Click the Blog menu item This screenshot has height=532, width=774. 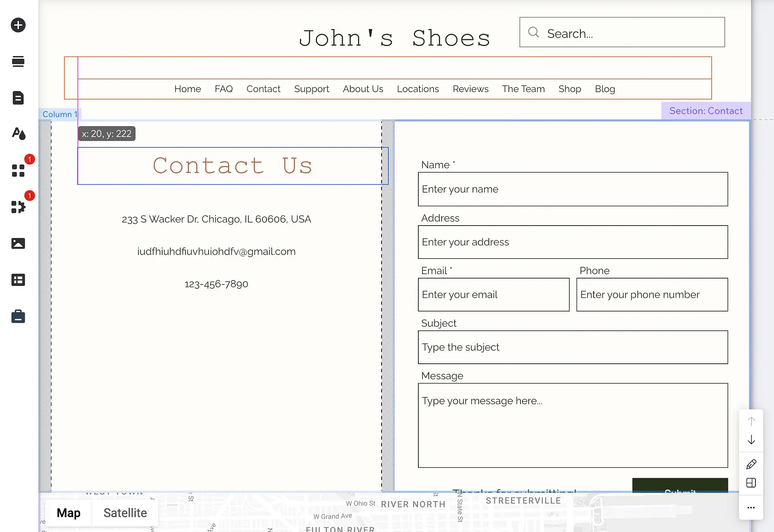coord(605,89)
